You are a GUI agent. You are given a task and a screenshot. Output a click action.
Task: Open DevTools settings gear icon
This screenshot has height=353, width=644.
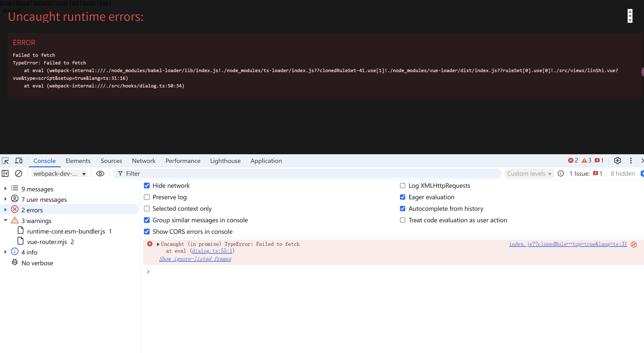click(617, 161)
